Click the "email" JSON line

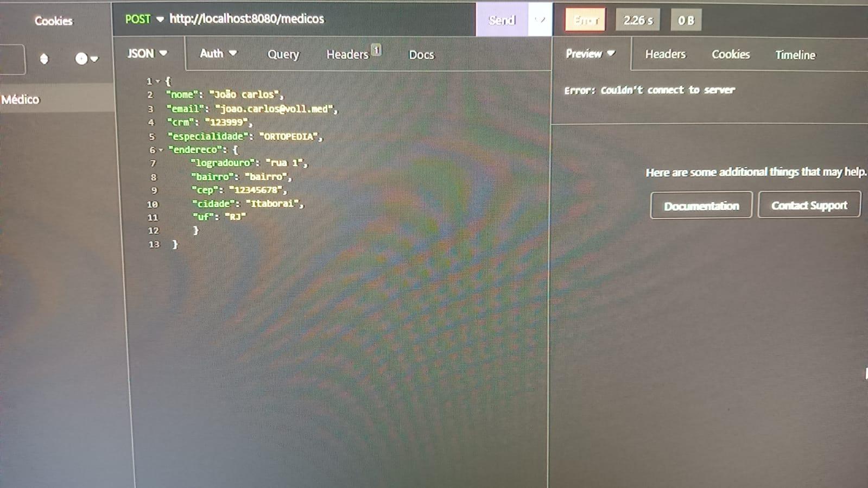pyautogui.click(x=252, y=109)
